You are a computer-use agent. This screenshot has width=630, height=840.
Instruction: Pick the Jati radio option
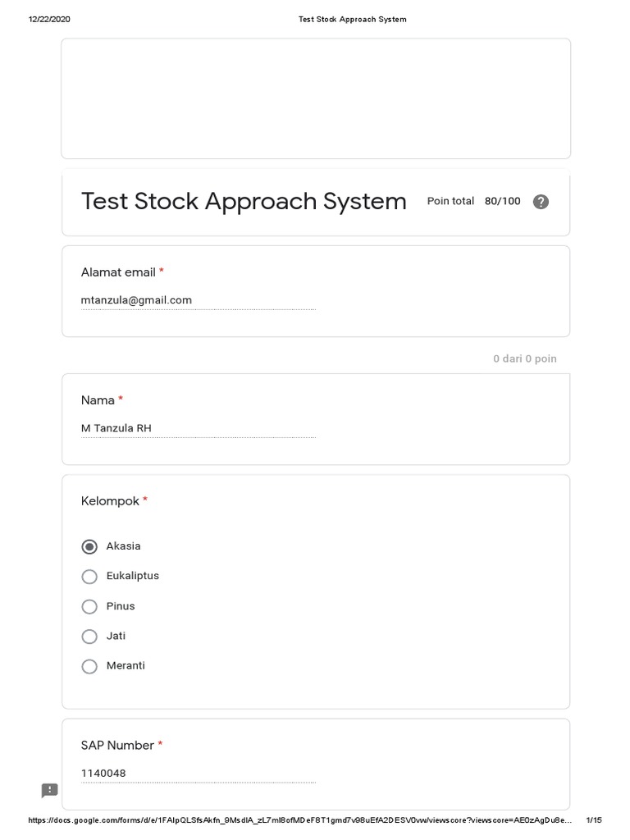point(89,637)
